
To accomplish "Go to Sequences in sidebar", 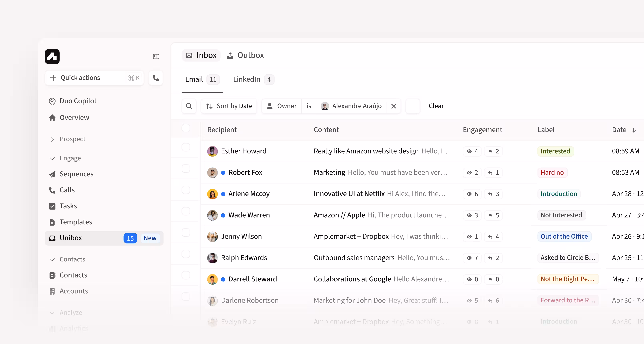I will click(76, 174).
